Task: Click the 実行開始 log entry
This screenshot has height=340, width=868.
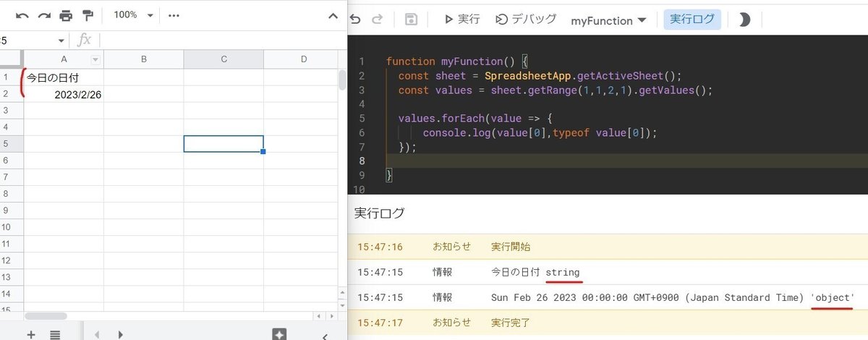Action: pos(608,247)
